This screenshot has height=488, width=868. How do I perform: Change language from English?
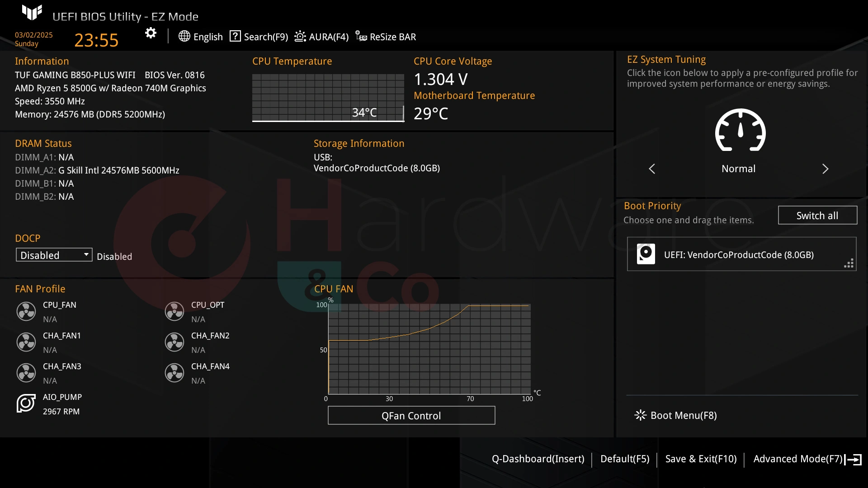coord(208,37)
